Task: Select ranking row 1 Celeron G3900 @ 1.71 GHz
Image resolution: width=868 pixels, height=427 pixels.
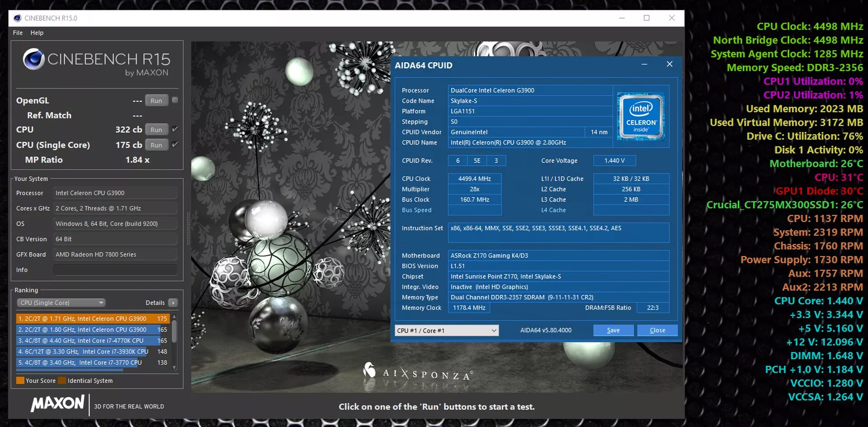Action: click(x=93, y=318)
